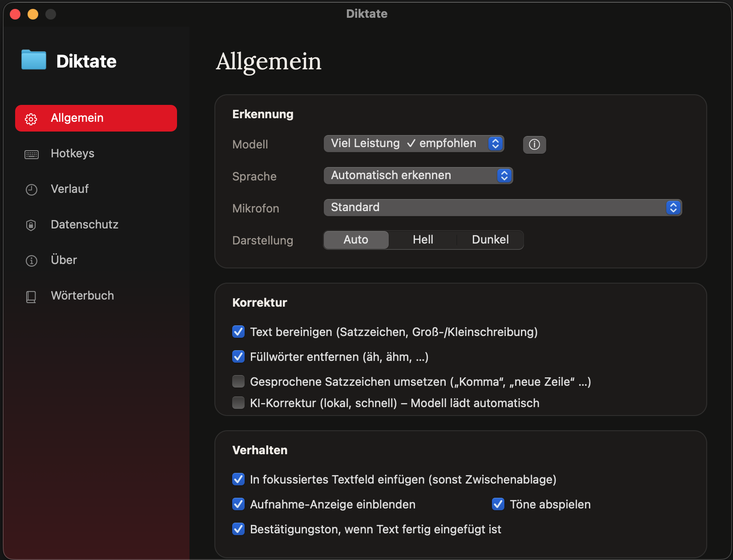
Task: Open the Hotkeys section
Action: 96,153
